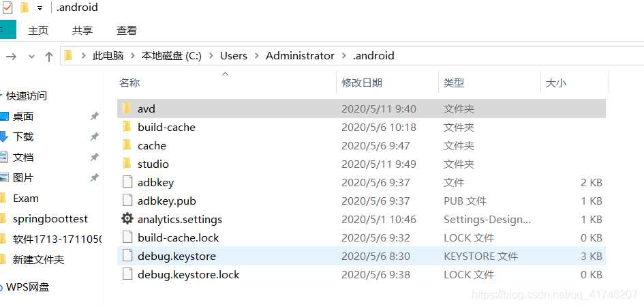This screenshot has height=307, width=644.
Task: Go up one folder level with the up arrow
Action: (x=49, y=57)
